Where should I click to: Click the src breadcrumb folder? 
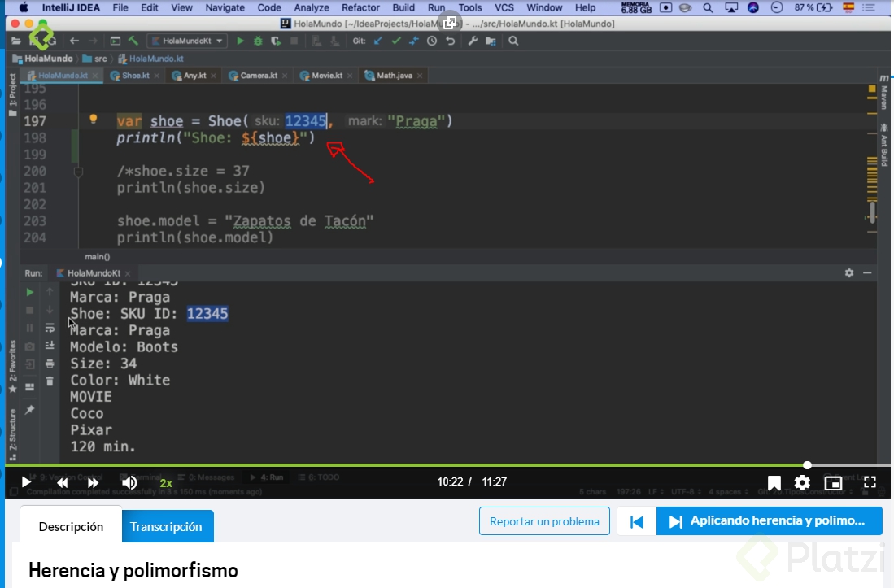pyautogui.click(x=94, y=59)
